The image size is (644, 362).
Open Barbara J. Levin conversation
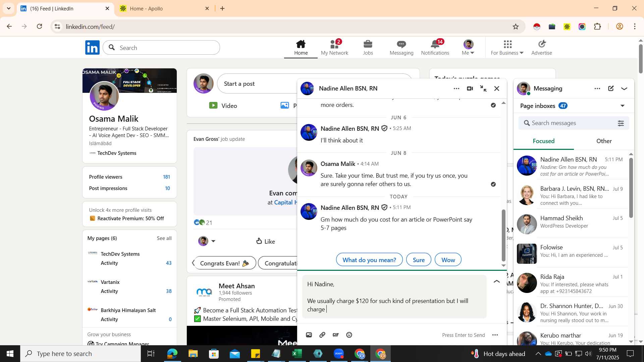571,195
